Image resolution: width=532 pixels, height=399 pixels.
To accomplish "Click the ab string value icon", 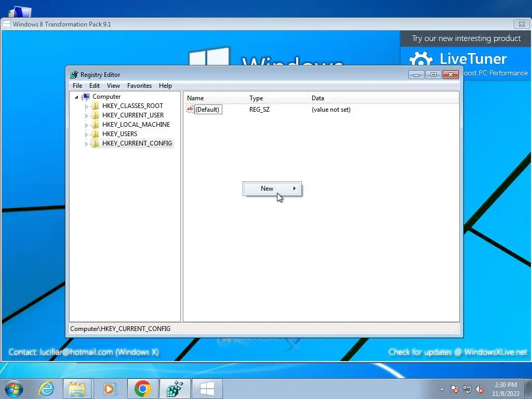I will click(x=190, y=109).
